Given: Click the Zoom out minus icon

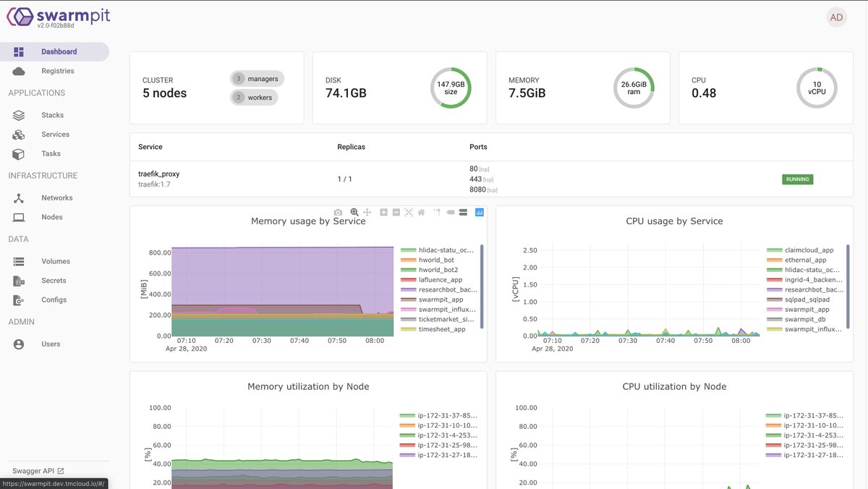Looking at the screenshot, I should tap(396, 212).
